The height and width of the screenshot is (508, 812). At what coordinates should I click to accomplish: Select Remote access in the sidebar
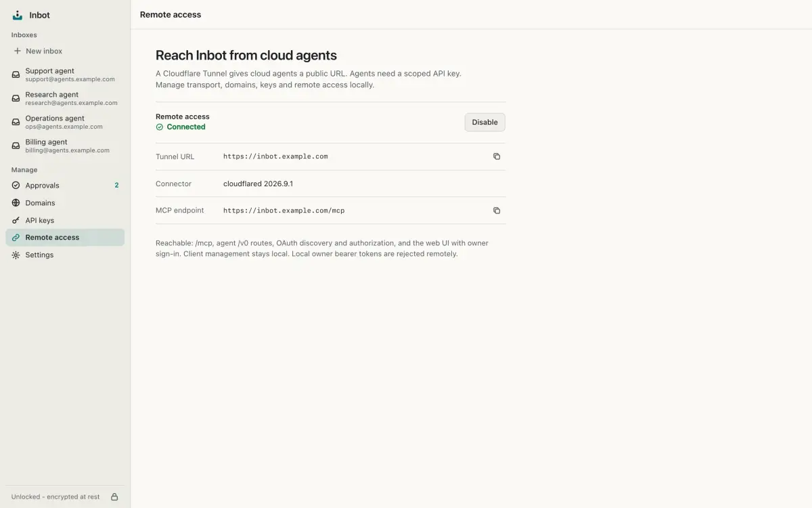pyautogui.click(x=65, y=237)
